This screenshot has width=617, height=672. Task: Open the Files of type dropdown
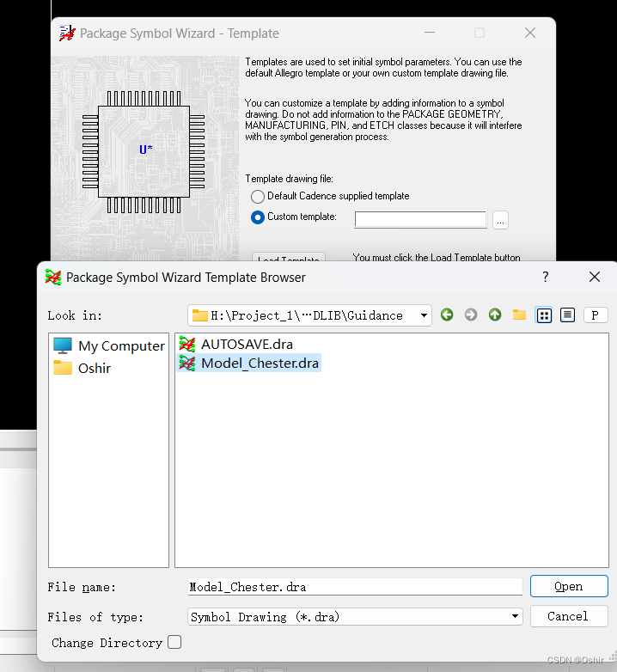click(515, 616)
